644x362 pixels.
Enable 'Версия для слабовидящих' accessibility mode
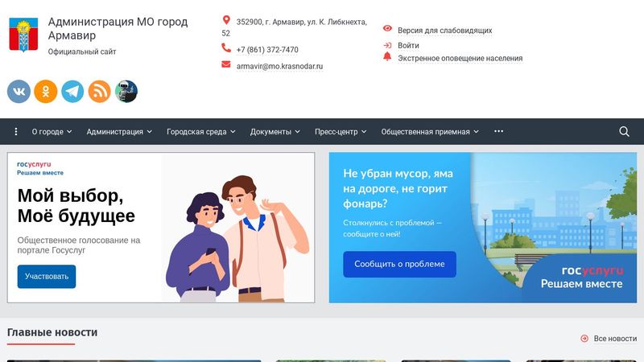[444, 31]
